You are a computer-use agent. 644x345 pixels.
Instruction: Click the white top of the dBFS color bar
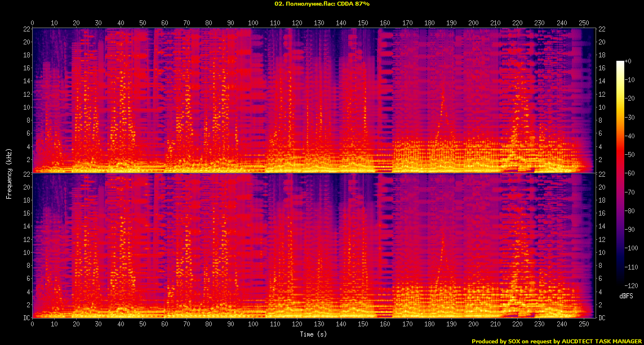(x=620, y=62)
